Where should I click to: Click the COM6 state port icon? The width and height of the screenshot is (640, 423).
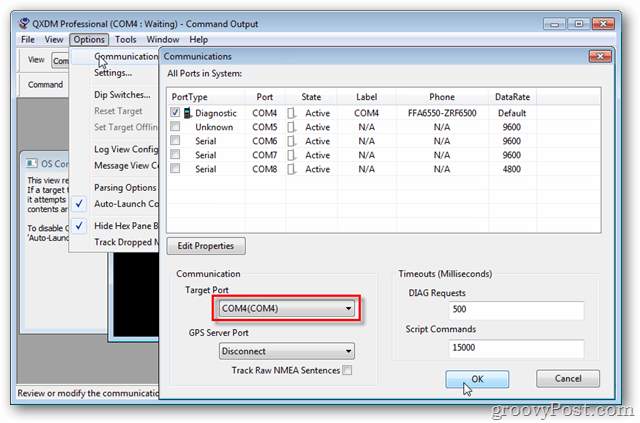(291, 141)
